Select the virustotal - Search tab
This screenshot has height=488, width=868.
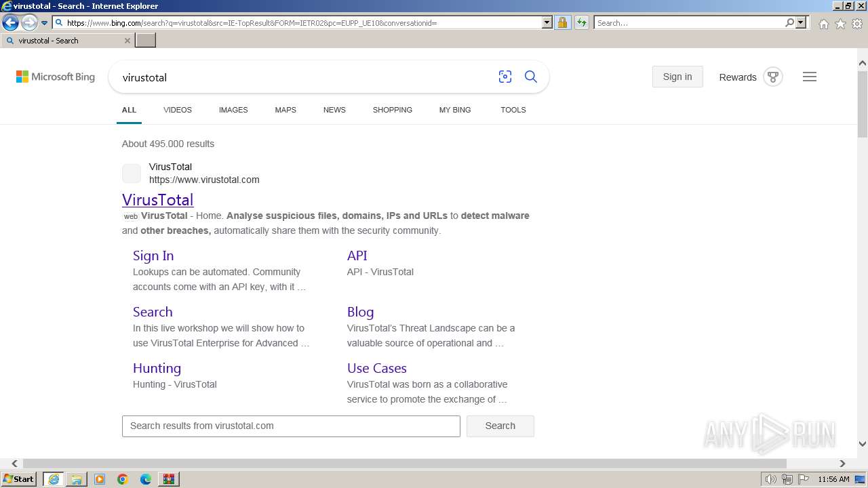pos(66,41)
